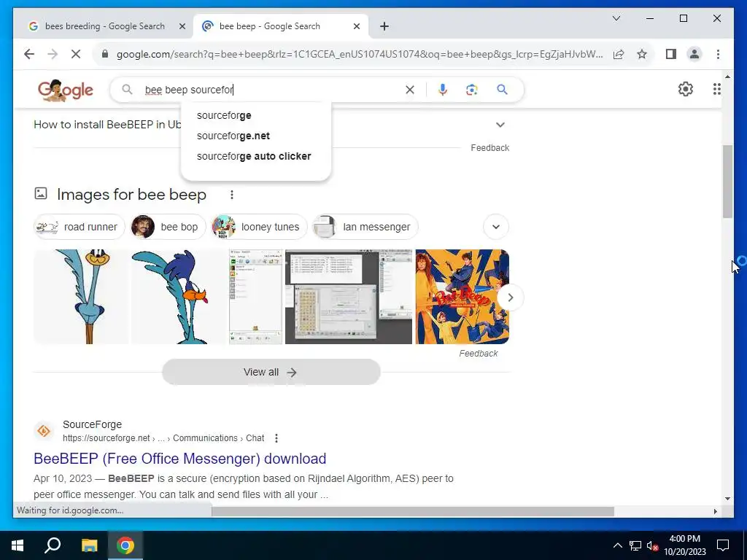Bookmark this tab with star icon
This screenshot has width=747, height=560.
(642, 54)
